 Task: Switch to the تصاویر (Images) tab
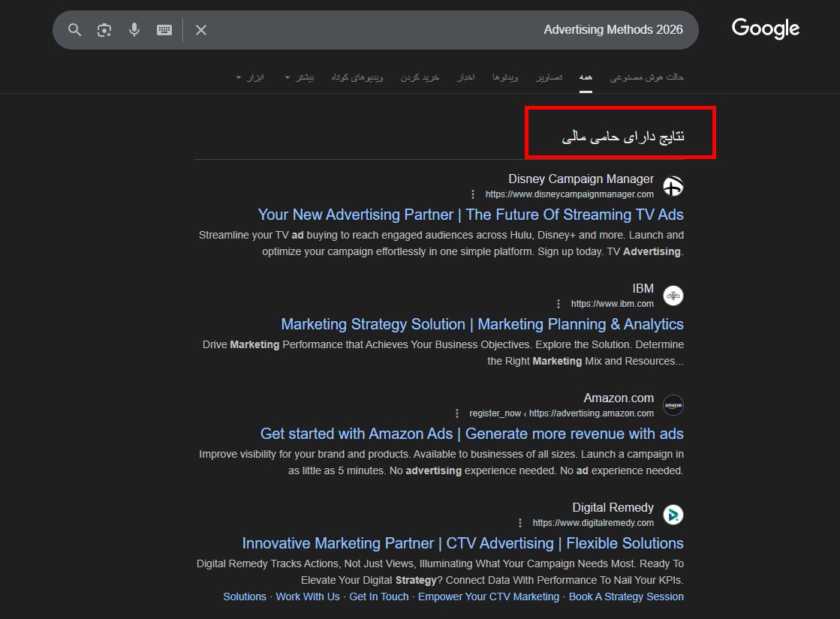[x=549, y=77]
